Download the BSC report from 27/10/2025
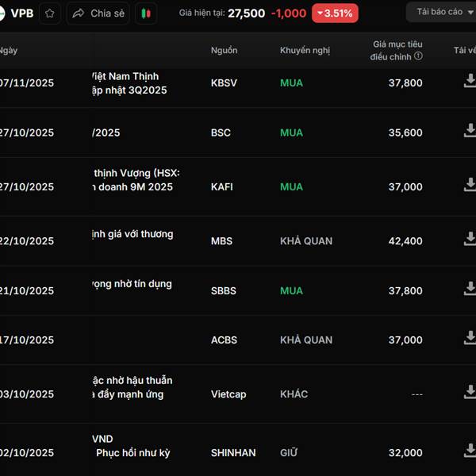The height and width of the screenshot is (476, 476). 470,131
